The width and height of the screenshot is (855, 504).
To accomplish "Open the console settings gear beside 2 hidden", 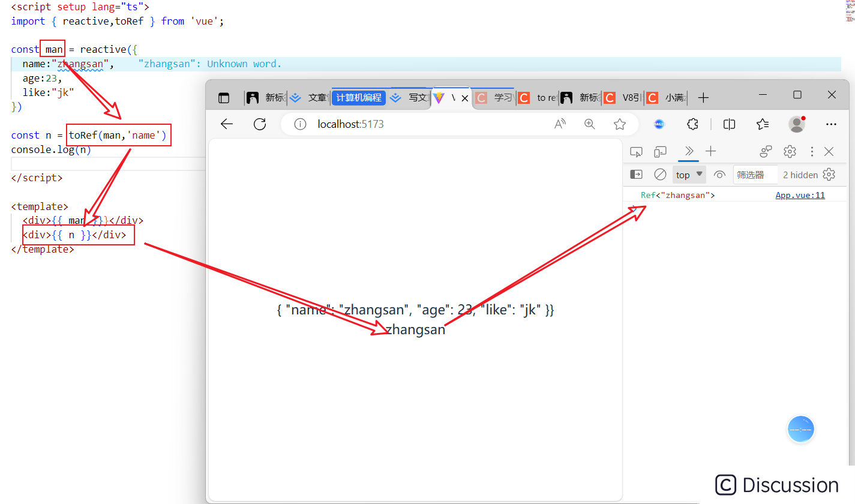I will point(829,174).
